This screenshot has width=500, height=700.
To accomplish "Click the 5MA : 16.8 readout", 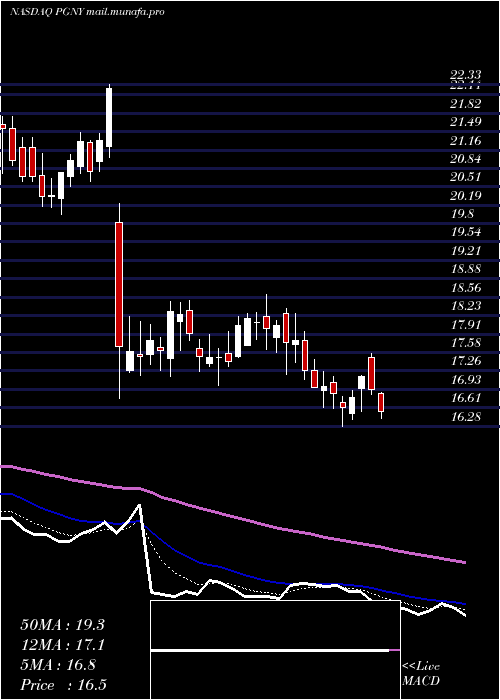I will point(58,665).
